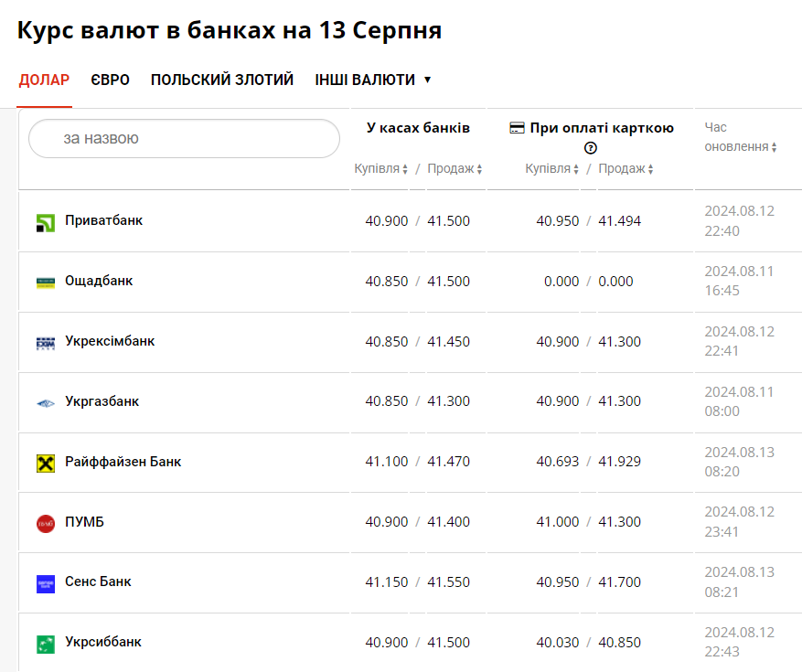
Task: Switch to the Євро tab
Action: [110, 80]
